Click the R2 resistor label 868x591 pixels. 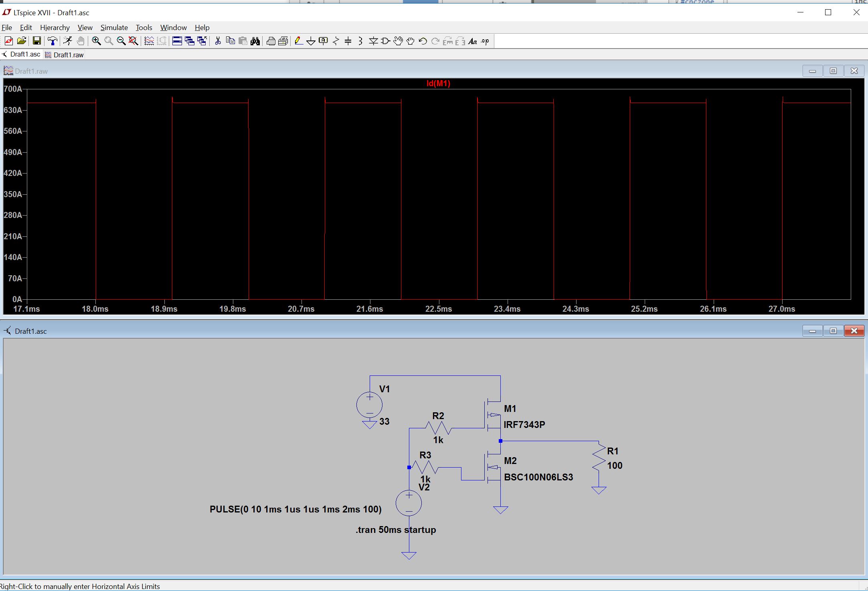click(438, 416)
